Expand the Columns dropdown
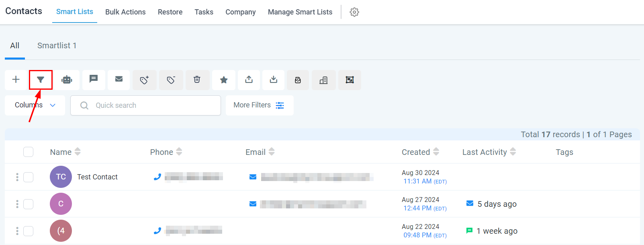644x245 pixels. point(35,105)
